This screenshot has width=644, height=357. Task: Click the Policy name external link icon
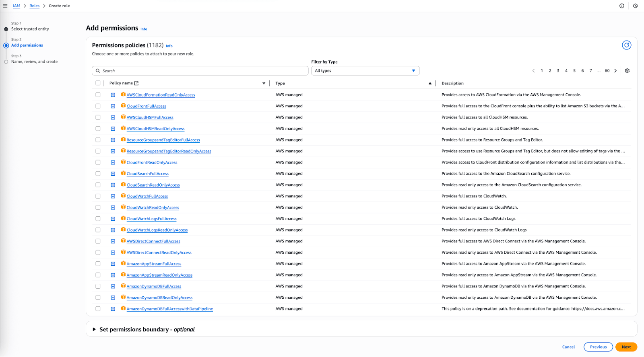136,83
